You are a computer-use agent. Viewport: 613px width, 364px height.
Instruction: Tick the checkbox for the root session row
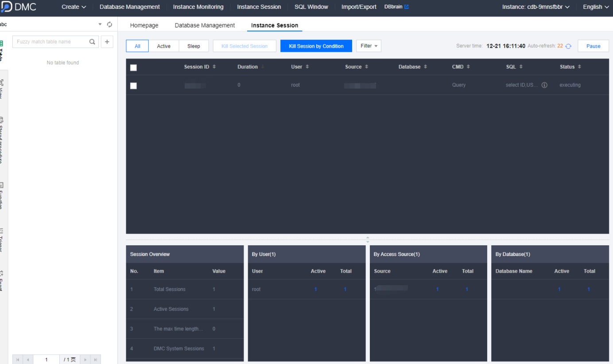click(x=133, y=86)
